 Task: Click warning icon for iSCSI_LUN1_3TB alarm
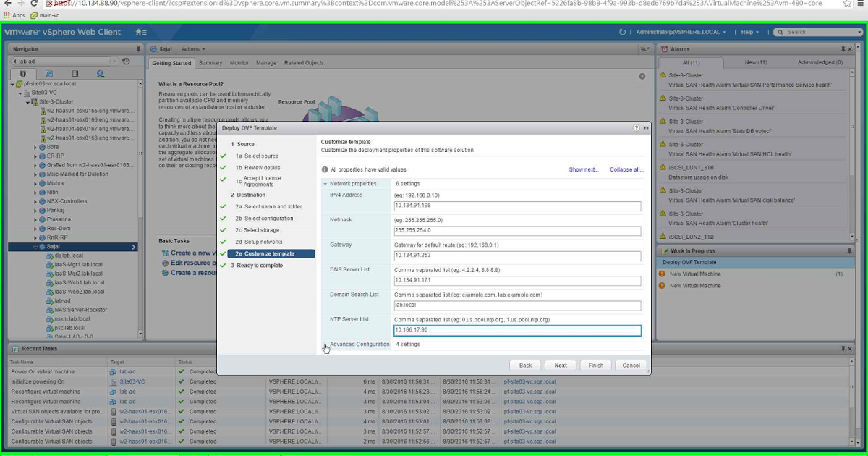(x=663, y=167)
